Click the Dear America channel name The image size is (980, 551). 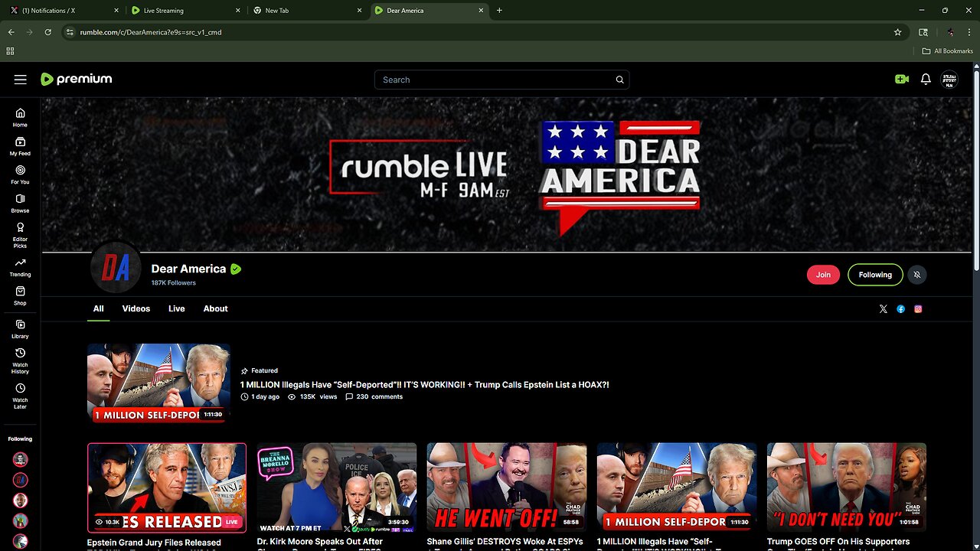(x=188, y=269)
